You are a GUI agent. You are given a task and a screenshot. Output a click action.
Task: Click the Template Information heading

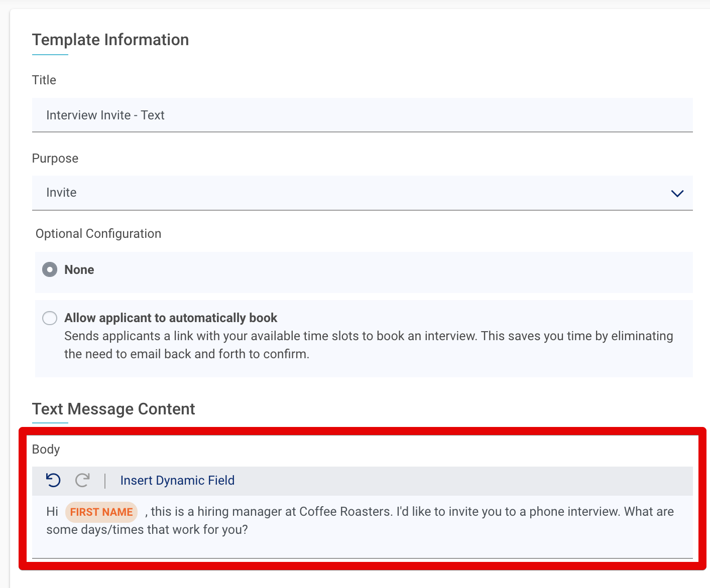click(x=110, y=40)
